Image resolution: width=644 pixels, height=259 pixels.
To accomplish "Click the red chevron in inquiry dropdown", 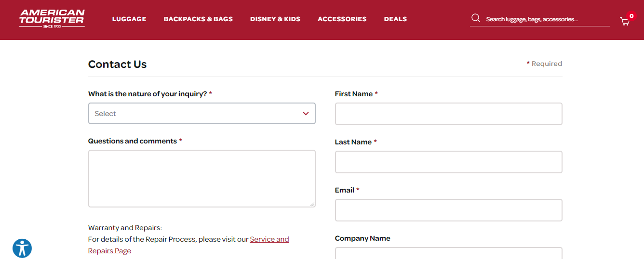I will [306, 114].
